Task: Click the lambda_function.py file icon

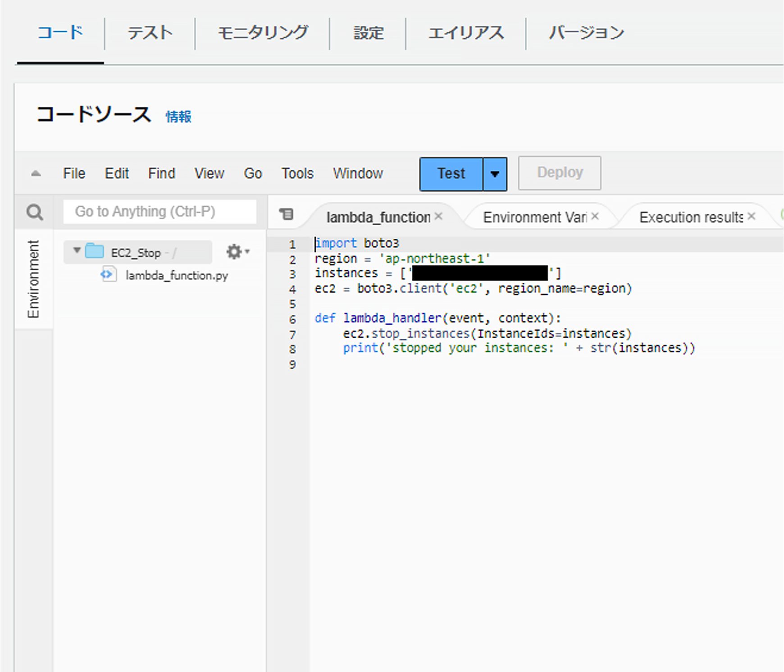Action: click(x=108, y=274)
